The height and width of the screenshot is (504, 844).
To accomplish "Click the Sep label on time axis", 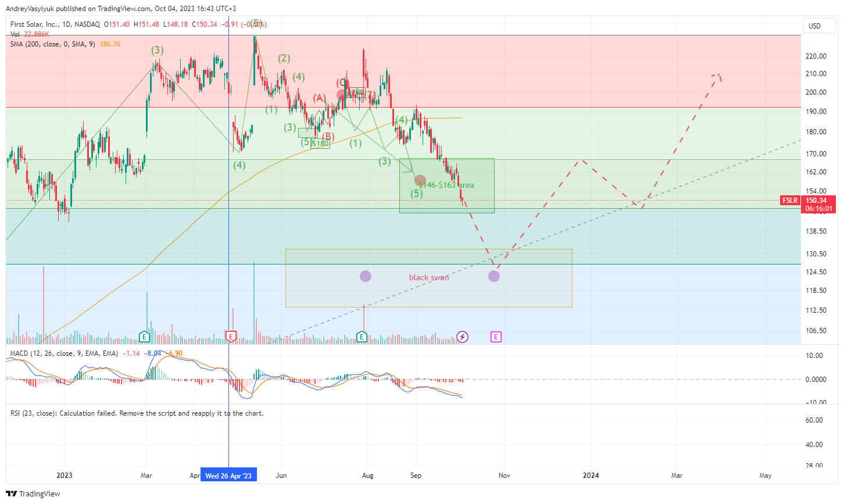I will pos(416,476).
